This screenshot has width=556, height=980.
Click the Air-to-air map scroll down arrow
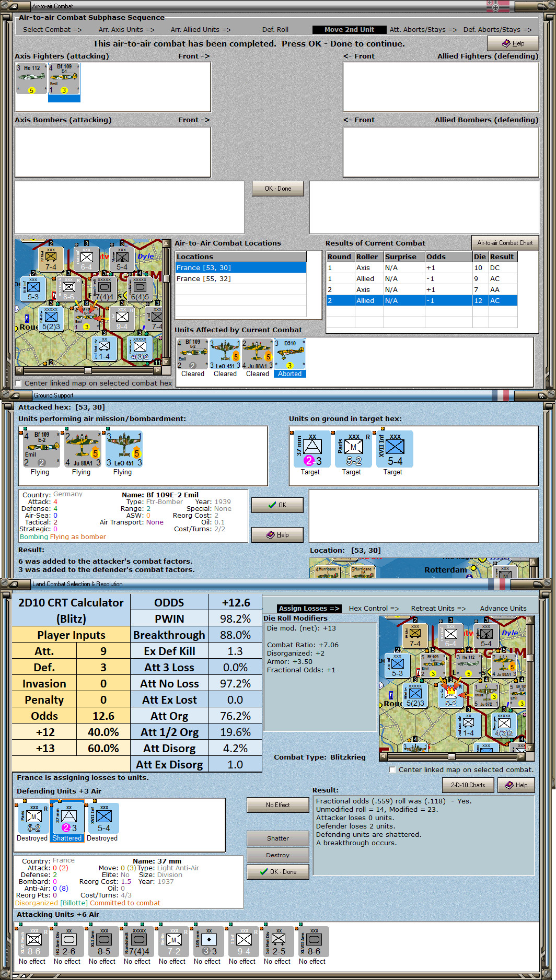(167, 361)
